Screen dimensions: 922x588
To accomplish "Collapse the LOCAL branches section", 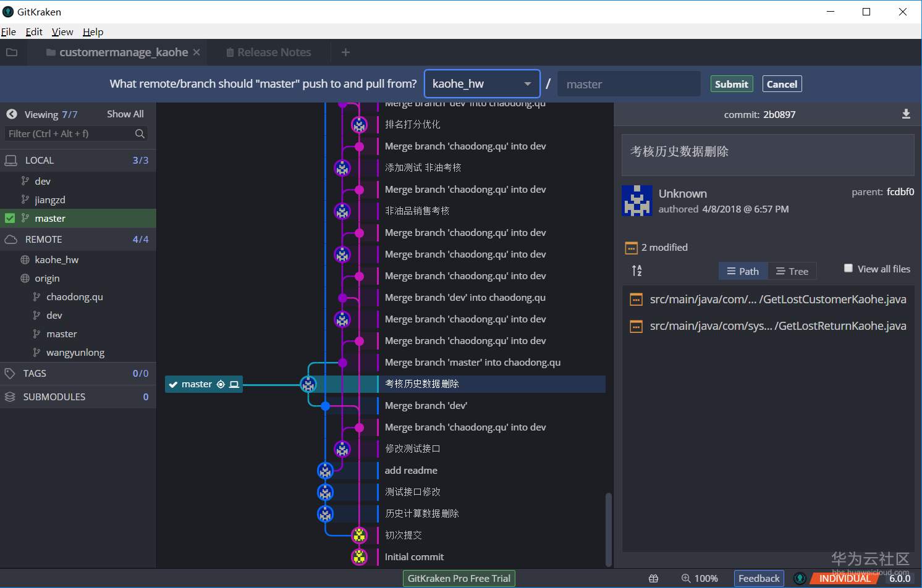I will click(78, 160).
